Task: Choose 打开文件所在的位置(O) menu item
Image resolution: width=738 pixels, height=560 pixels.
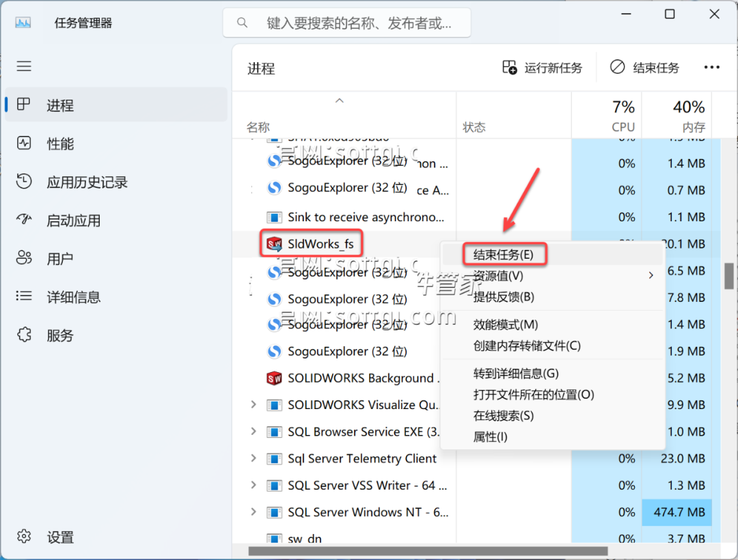Action: click(553, 395)
